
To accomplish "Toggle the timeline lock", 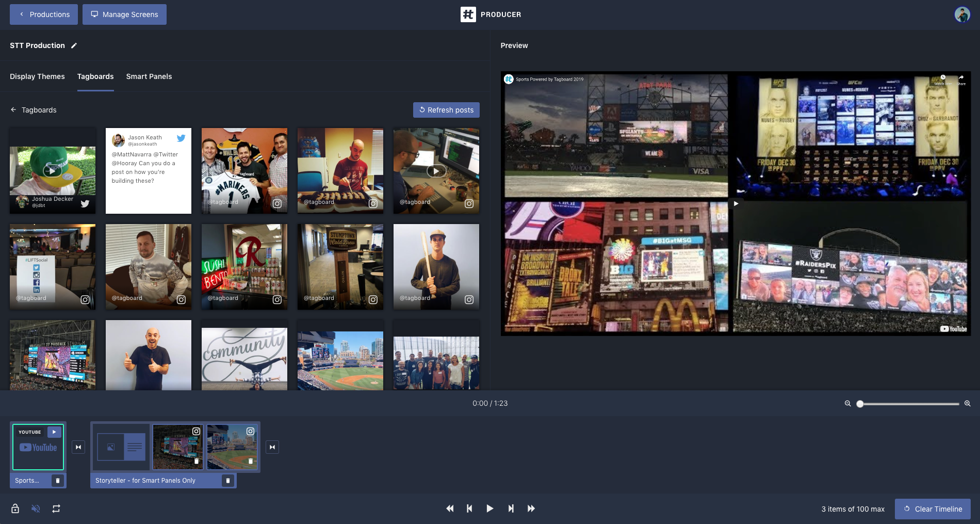I will [15, 509].
